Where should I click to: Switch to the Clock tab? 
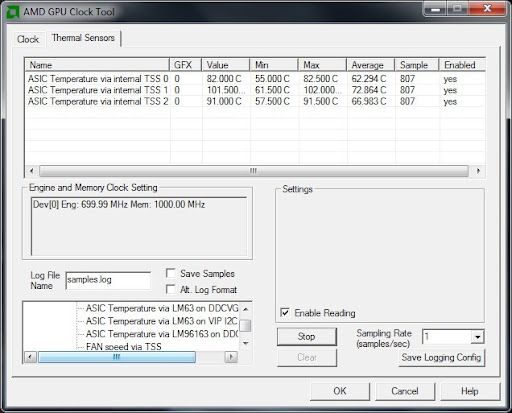click(28, 39)
